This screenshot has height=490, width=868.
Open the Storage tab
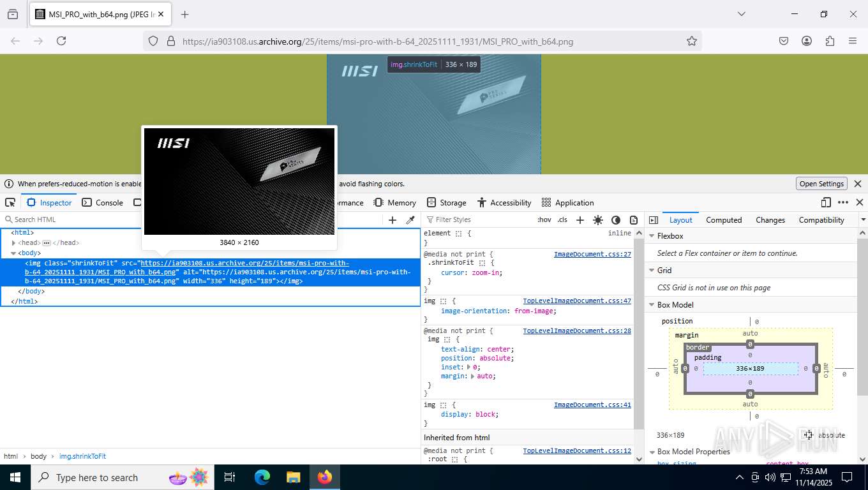[x=446, y=202]
